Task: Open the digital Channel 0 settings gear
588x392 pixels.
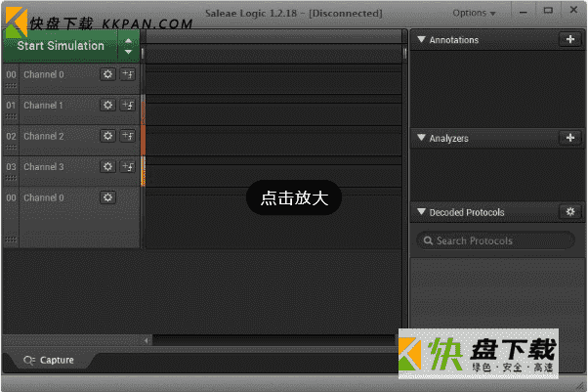Action: [x=107, y=74]
